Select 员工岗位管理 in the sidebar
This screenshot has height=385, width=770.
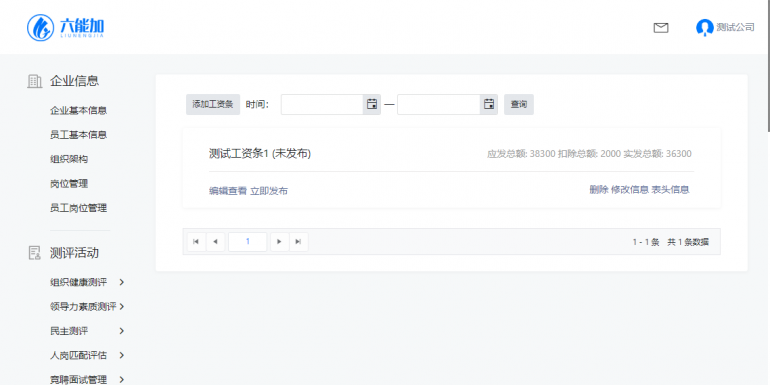tap(79, 208)
